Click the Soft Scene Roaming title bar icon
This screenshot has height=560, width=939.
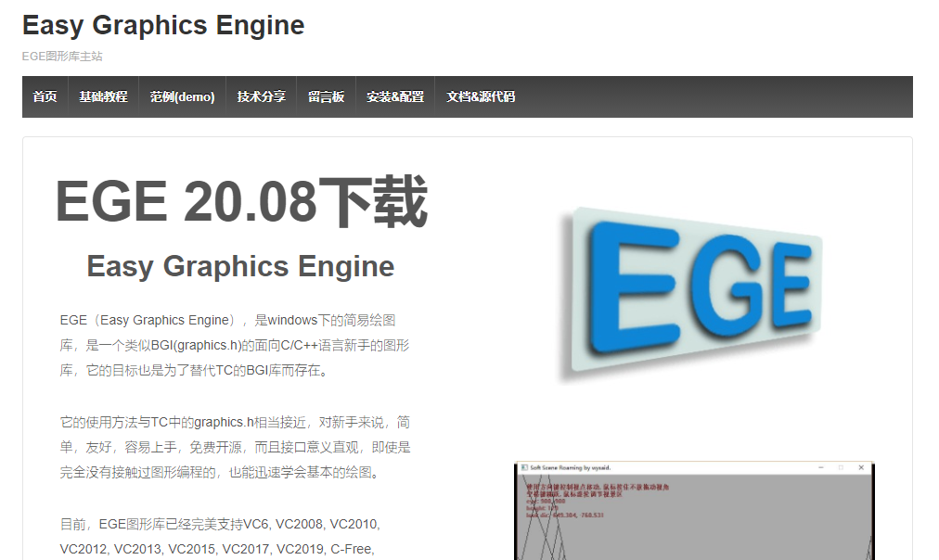[526, 466]
